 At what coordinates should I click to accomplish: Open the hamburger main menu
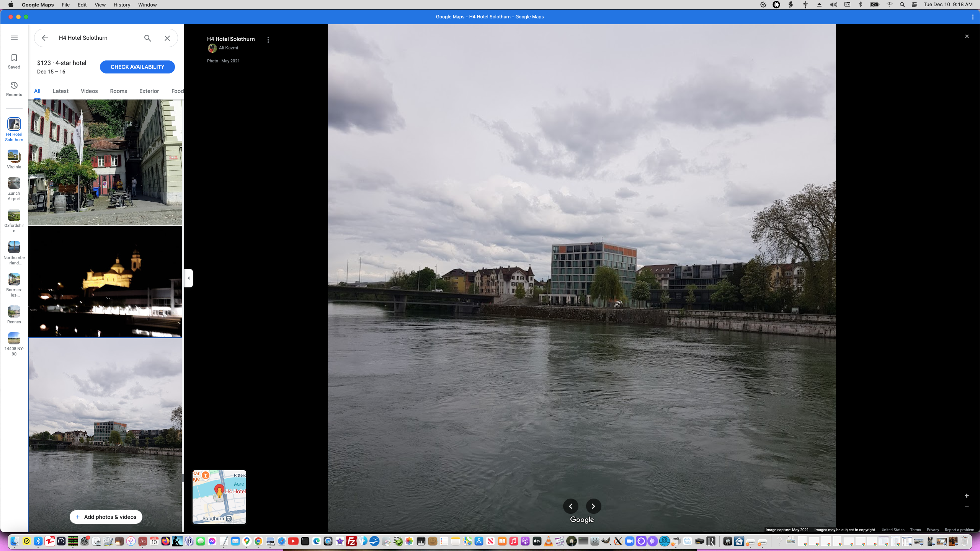(14, 38)
